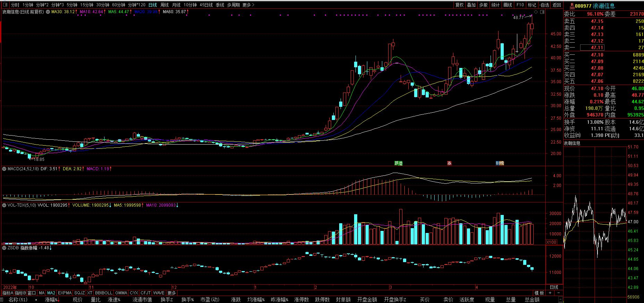
Task: Expand 更多 time period options
Action: pyautogui.click(x=248, y=5)
